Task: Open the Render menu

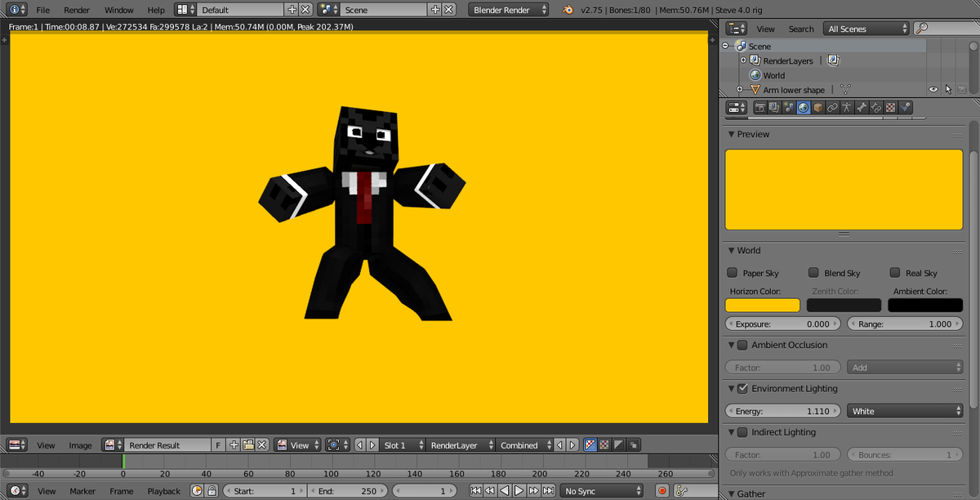Action: [77, 10]
